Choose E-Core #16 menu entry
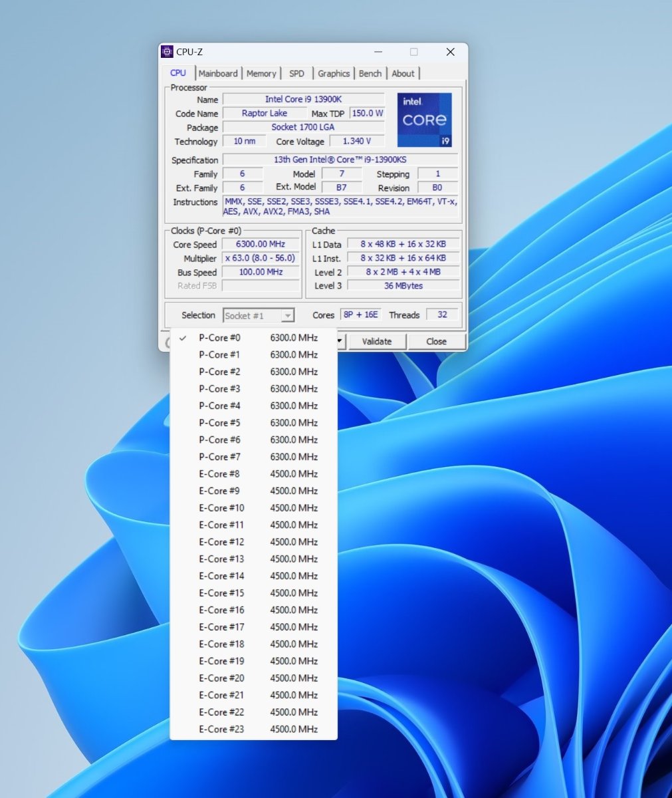Viewport: 672px width, 798px height. point(254,610)
